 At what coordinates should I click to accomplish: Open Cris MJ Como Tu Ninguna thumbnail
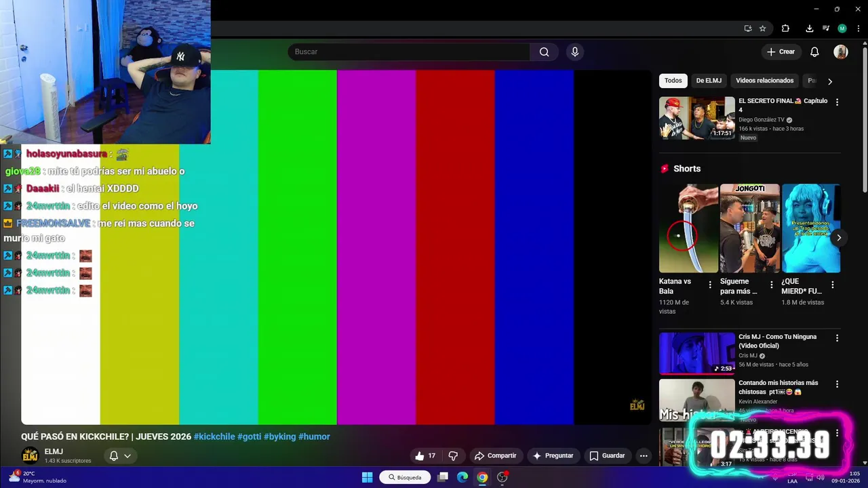pyautogui.click(x=697, y=353)
